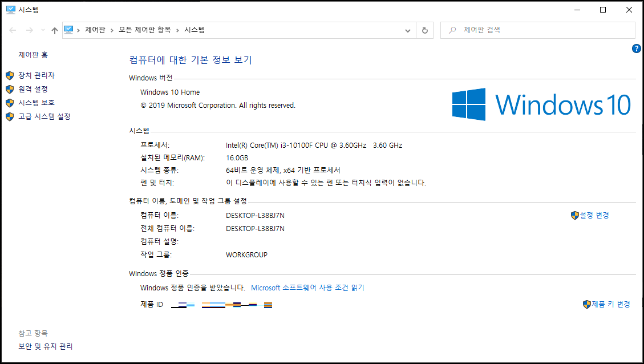Open 장치 관리자 link
The width and height of the screenshot is (644, 364).
(x=36, y=75)
